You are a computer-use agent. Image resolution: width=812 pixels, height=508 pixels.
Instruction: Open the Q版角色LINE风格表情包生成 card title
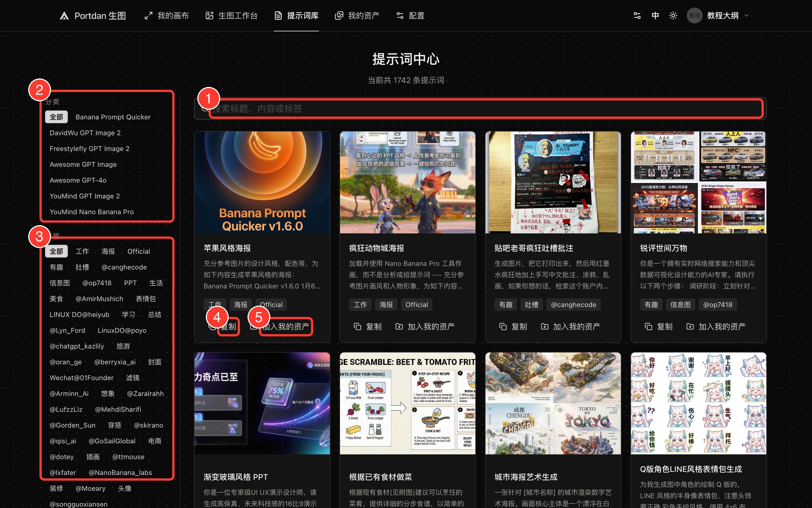pos(691,469)
